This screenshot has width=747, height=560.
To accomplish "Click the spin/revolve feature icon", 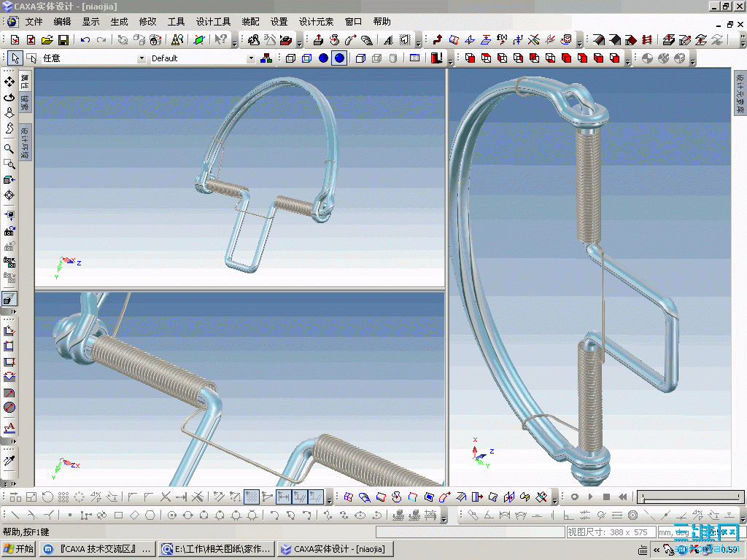I will click(x=334, y=40).
